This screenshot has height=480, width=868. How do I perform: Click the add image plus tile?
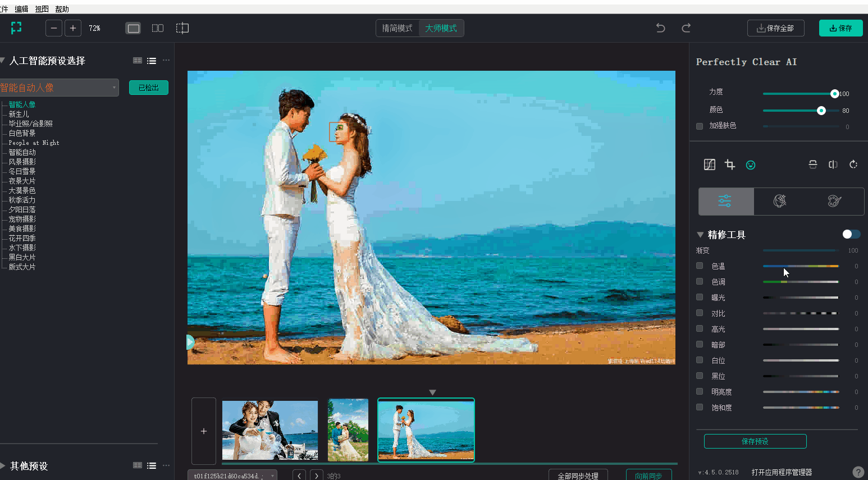[x=204, y=431]
